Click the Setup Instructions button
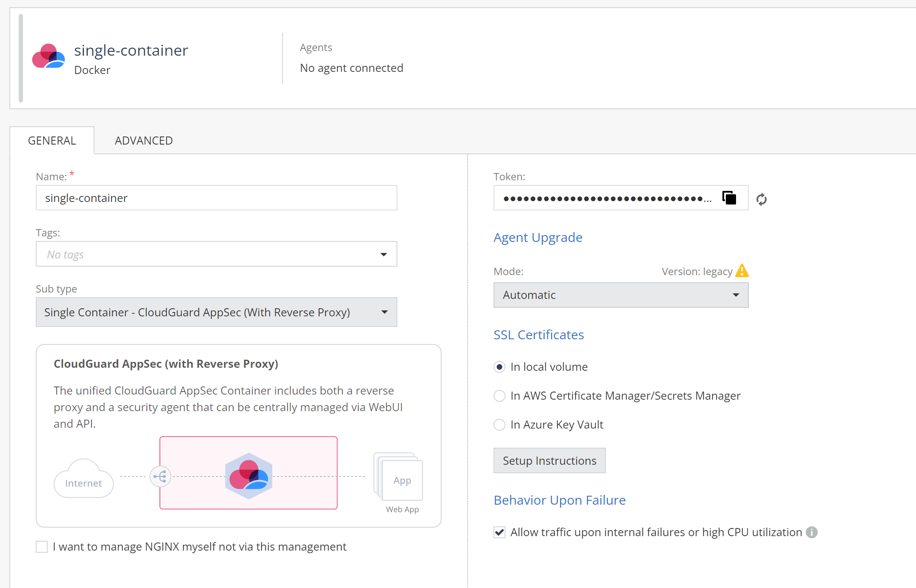916x588 pixels. pyautogui.click(x=549, y=460)
